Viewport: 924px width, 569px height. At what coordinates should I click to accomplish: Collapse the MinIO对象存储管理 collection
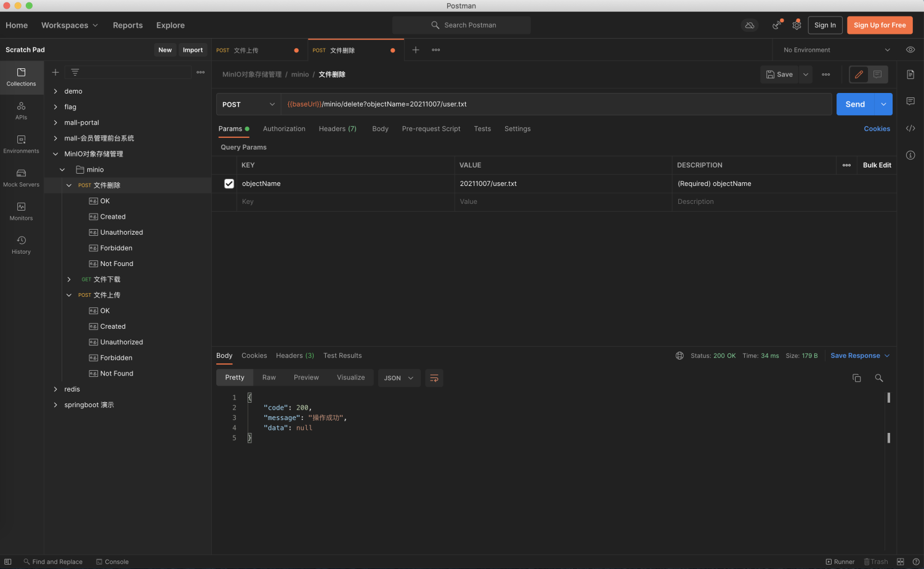55,154
